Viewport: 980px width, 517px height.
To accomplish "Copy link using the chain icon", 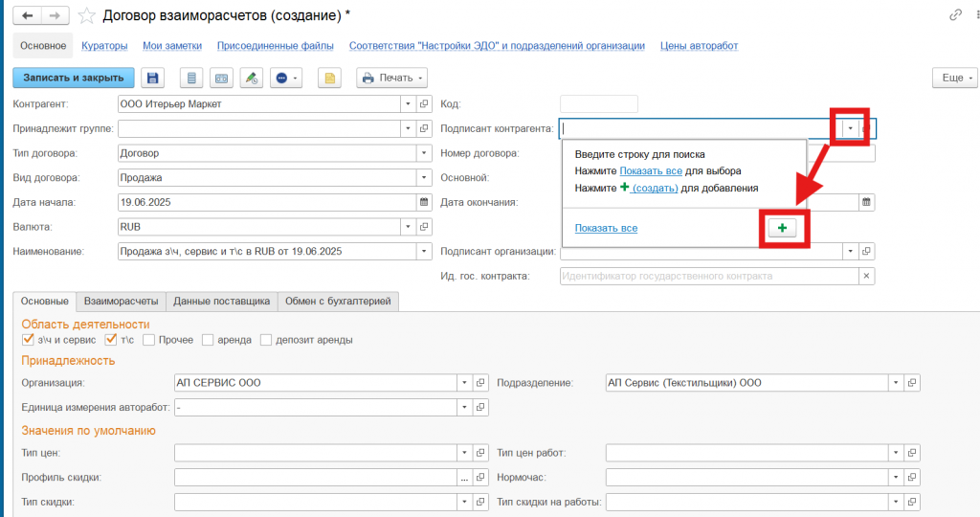I will pyautogui.click(x=955, y=15).
